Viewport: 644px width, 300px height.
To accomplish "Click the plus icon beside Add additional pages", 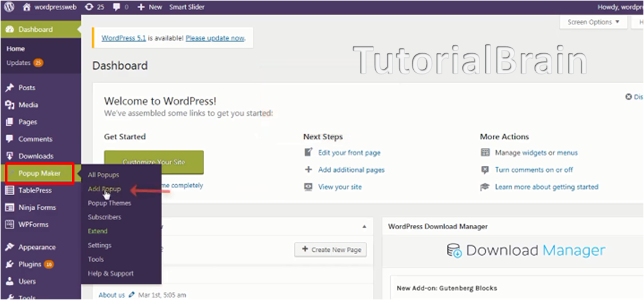I will tap(308, 170).
